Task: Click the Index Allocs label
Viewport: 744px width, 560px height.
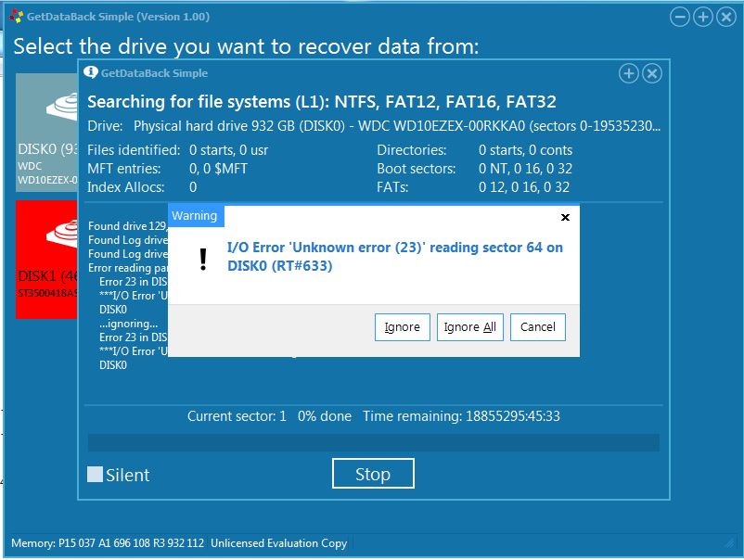Action: (x=126, y=187)
